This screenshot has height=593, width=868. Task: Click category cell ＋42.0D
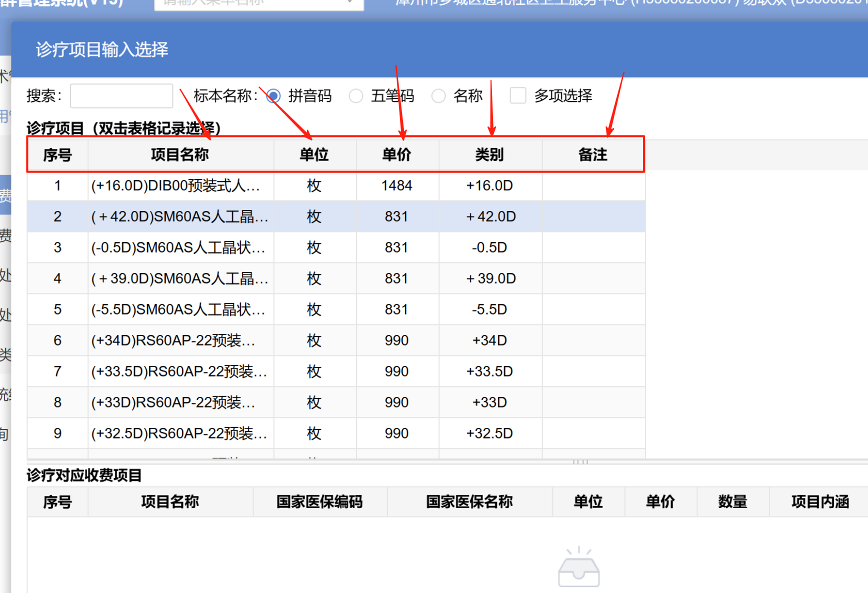tap(490, 217)
